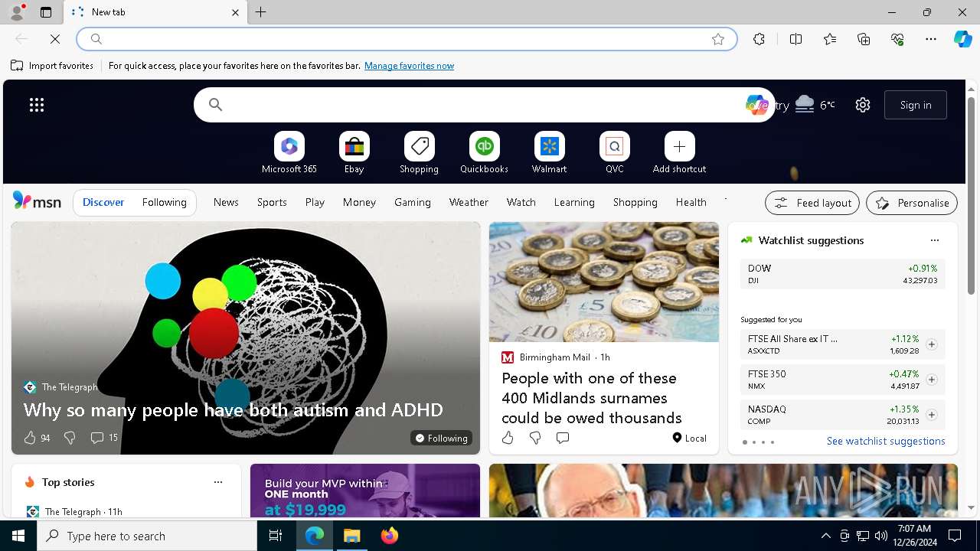The image size is (980, 551).
Task: Open Top stories more options
Action: [218, 482]
